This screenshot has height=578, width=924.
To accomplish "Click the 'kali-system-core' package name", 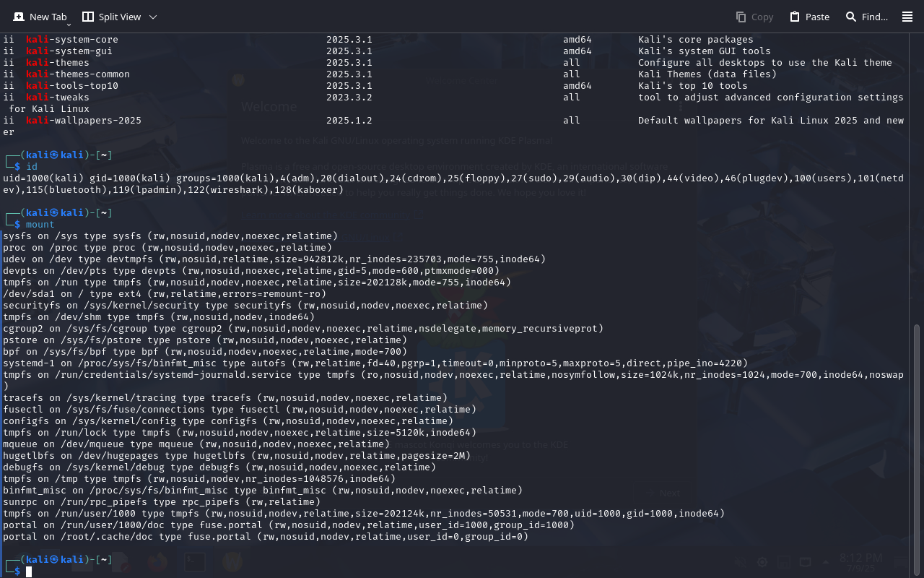I will pos(72,40).
